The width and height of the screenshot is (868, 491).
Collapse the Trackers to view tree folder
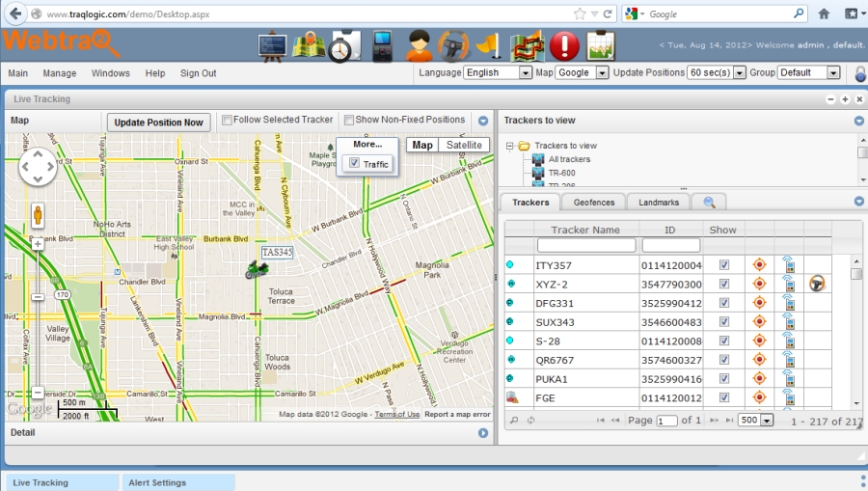(x=509, y=146)
